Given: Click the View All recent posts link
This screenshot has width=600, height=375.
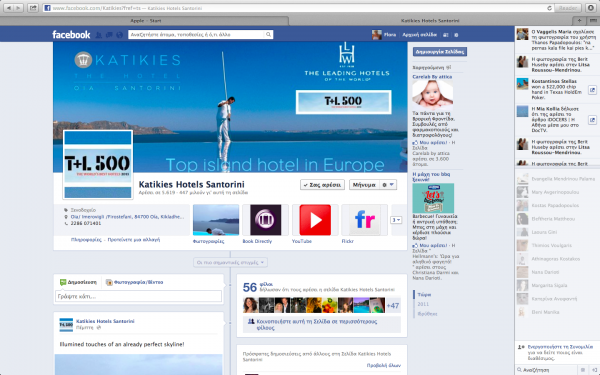Looking at the screenshot, I should click(x=383, y=365).
